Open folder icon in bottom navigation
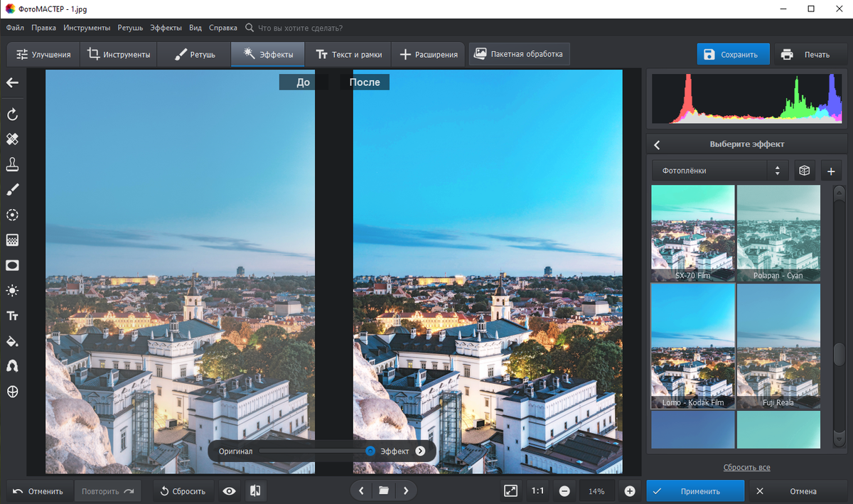This screenshot has height=504, width=853. pyautogui.click(x=383, y=490)
